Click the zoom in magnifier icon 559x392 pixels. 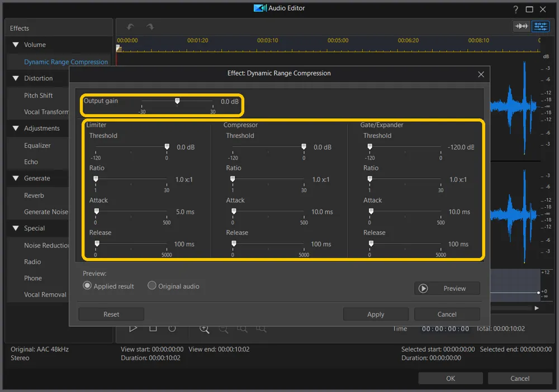[x=204, y=329]
